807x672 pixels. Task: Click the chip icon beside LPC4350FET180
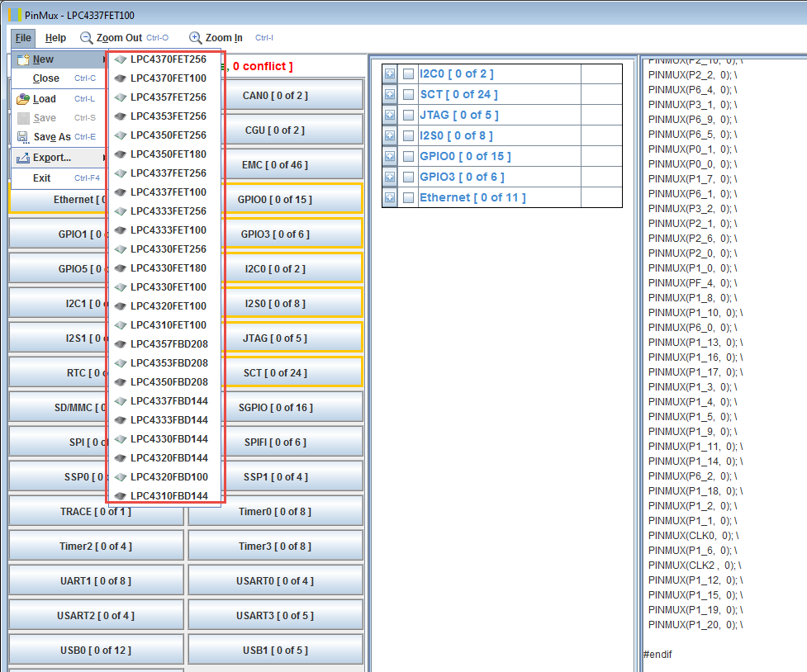(121, 154)
